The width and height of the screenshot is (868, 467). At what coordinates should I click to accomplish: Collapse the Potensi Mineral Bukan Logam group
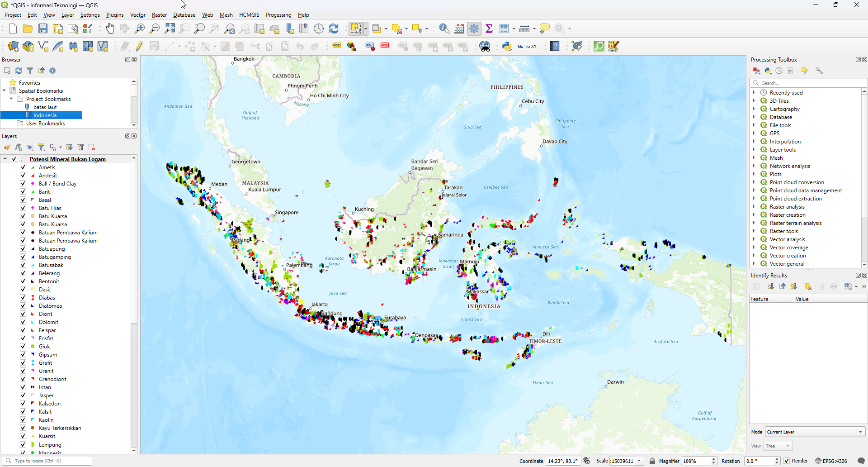(x=5, y=159)
